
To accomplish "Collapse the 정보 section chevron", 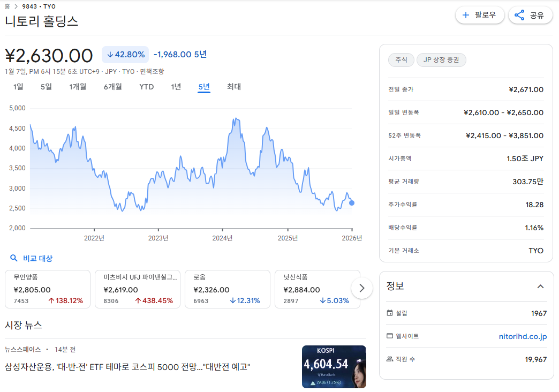I will coord(540,287).
